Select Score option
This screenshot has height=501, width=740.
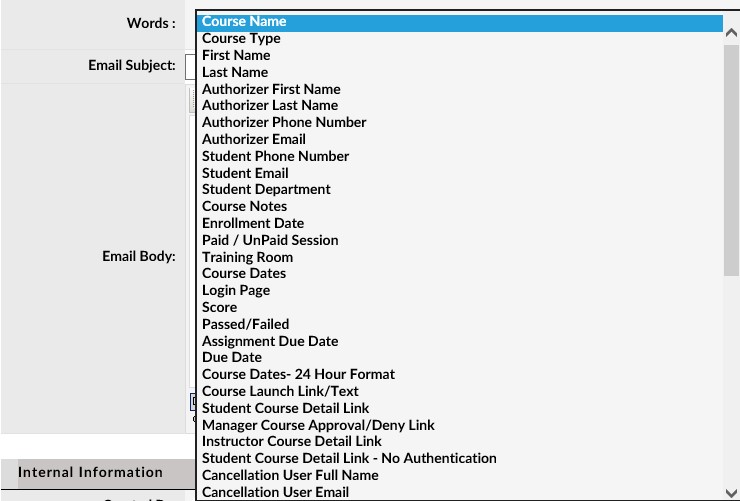click(459, 308)
